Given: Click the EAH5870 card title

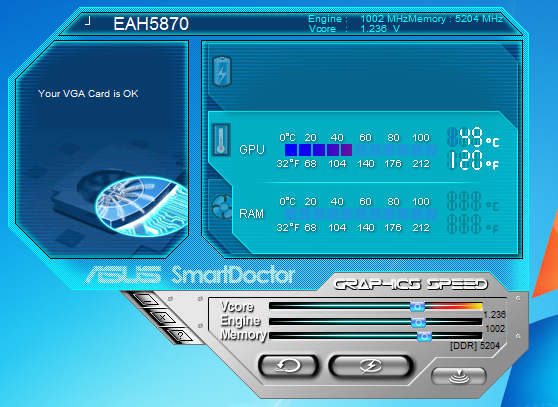Looking at the screenshot, I should (151, 24).
